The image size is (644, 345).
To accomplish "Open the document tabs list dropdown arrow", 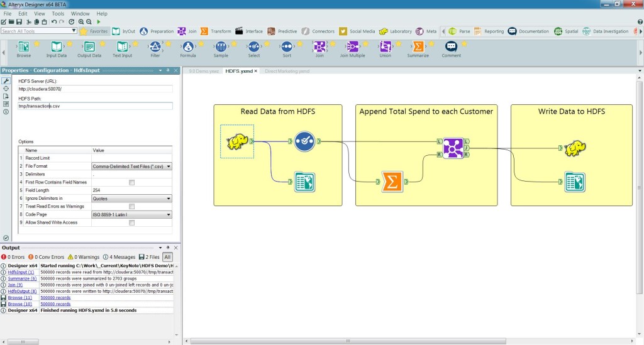I will click(x=640, y=71).
